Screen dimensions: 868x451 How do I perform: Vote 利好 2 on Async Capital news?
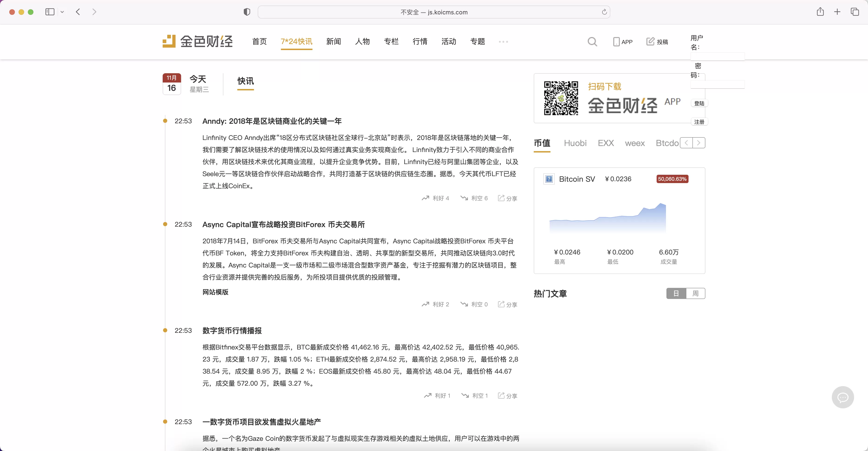[x=435, y=304]
